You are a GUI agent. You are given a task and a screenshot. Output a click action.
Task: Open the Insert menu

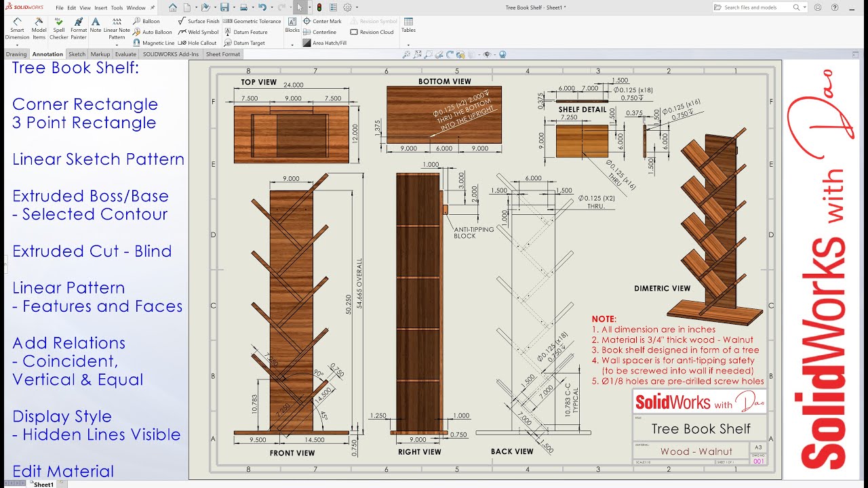100,7
